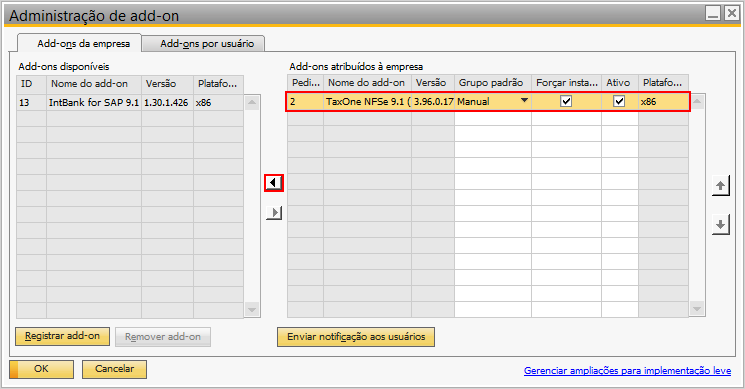
Task: Close the Administração de add-on window
Action: 731,13
